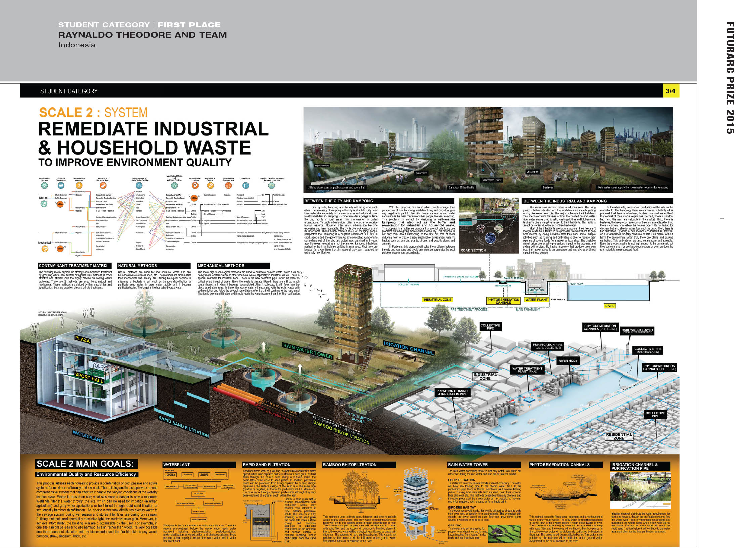Click the Media and Methods Used icon
The image size is (739, 560).
click(103, 185)
